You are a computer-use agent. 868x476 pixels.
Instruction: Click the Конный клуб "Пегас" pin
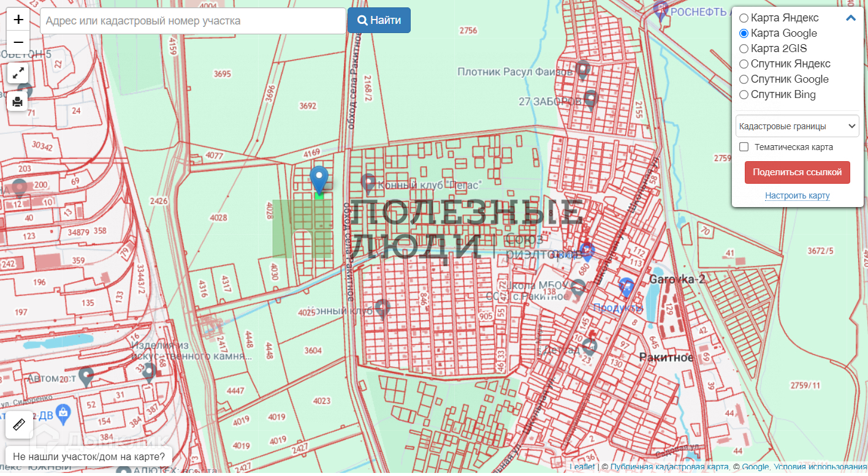click(x=368, y=183)
